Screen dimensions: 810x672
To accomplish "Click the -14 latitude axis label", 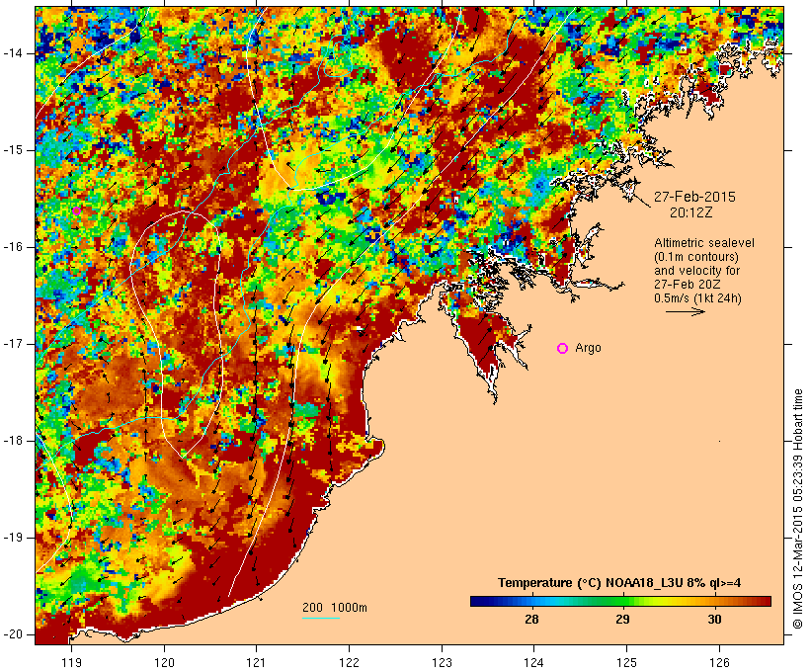I will tap(13, 53).
